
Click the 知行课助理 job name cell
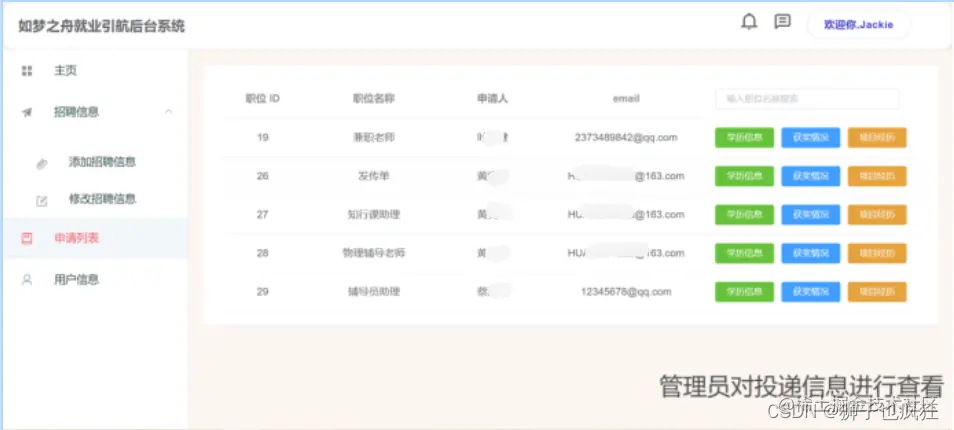(x=374, y=215)
